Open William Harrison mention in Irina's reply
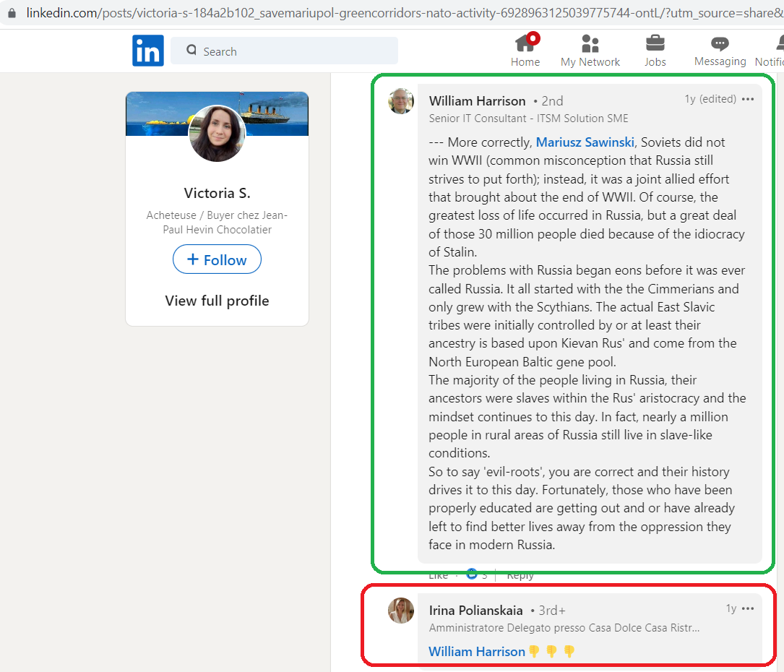Viewport: 784px width, 672px height. [476, 652]
